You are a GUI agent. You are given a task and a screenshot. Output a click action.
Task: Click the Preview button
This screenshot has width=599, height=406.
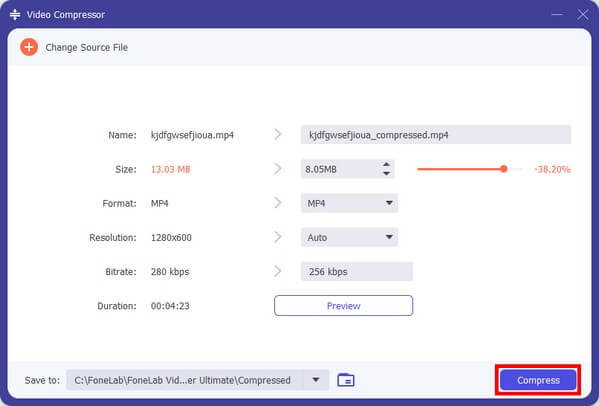click(x=343, y=306)
